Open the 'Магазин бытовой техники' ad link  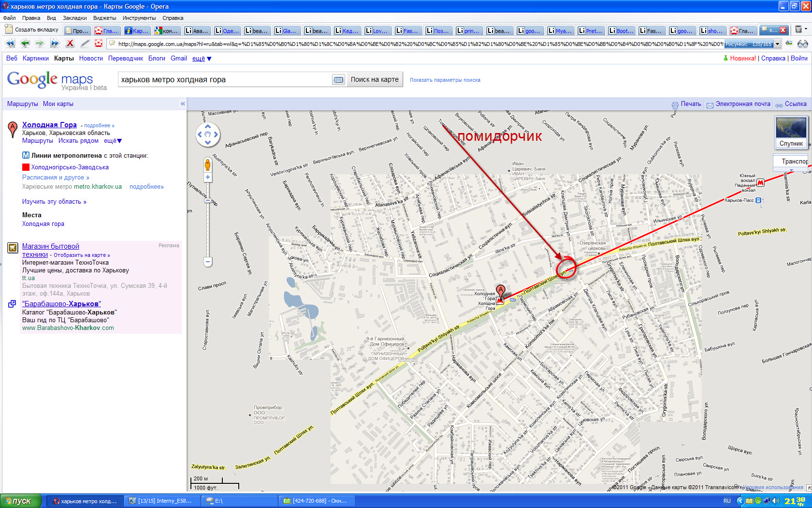tap(51, 250)
